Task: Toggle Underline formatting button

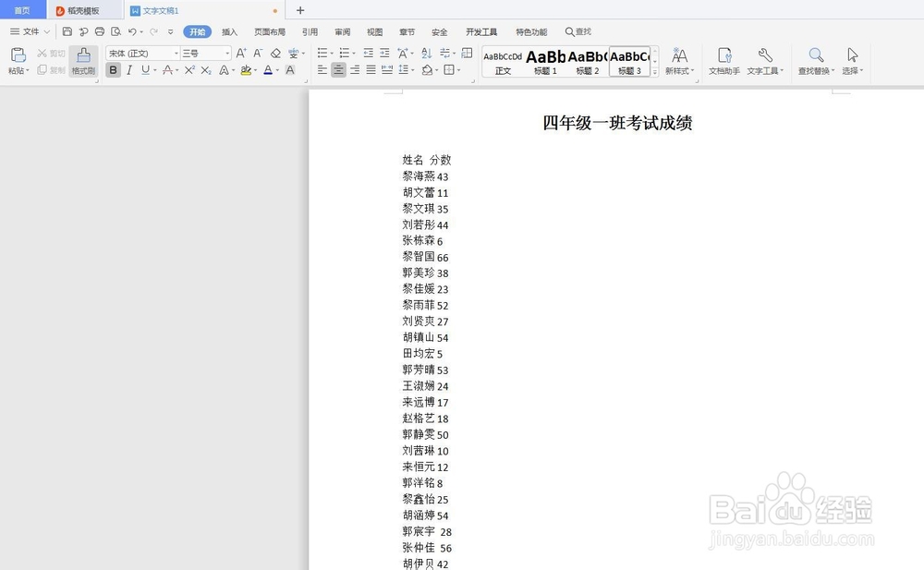Action: click(x=145, y=70)
